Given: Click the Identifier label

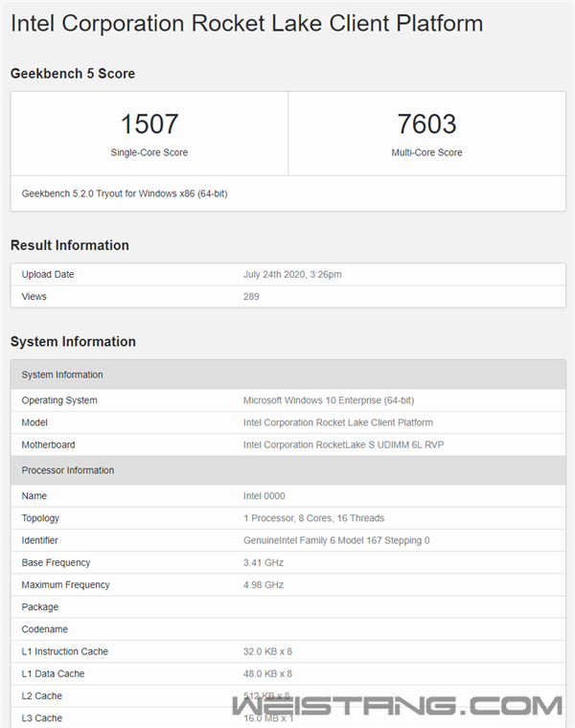Looking at the screenshot, I should pyautogui.click(x=40, y=540).
